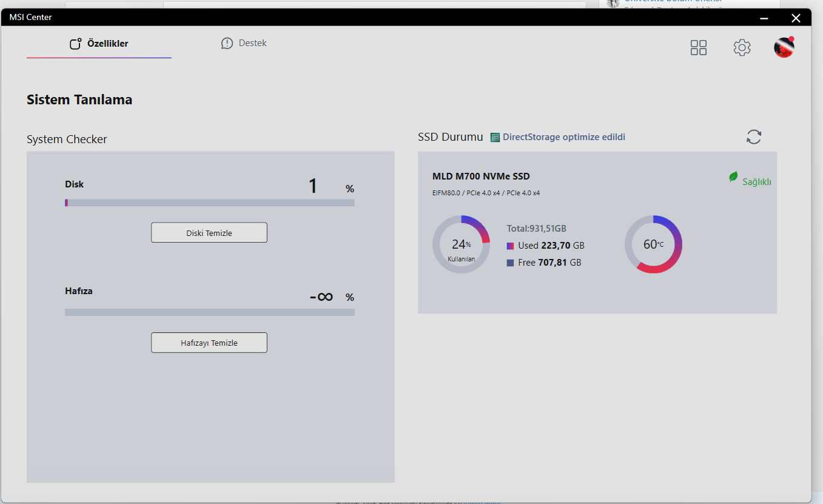
Task: Click the MLD M700 NVMe SSD title
Action: pyautogui.click(x=481, y=176)
